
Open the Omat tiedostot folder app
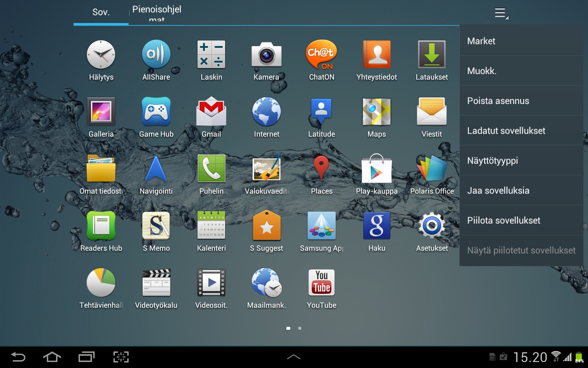click(x=101, y=175)
